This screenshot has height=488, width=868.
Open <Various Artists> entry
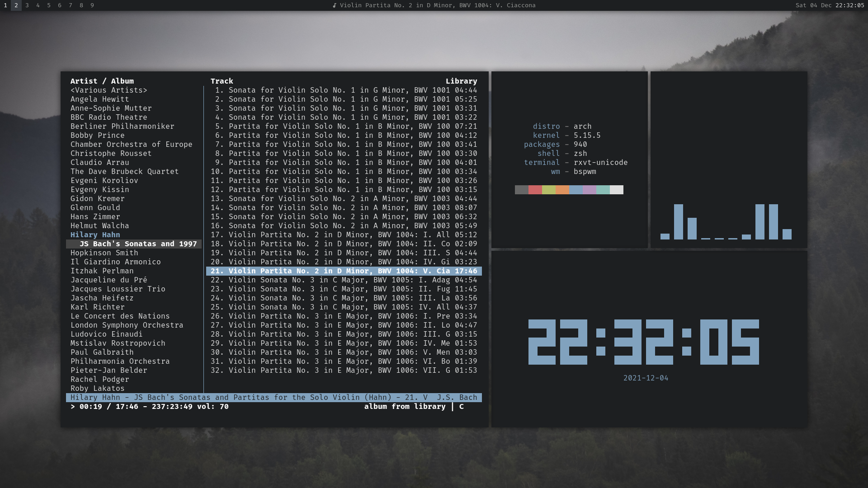(108, 90)
